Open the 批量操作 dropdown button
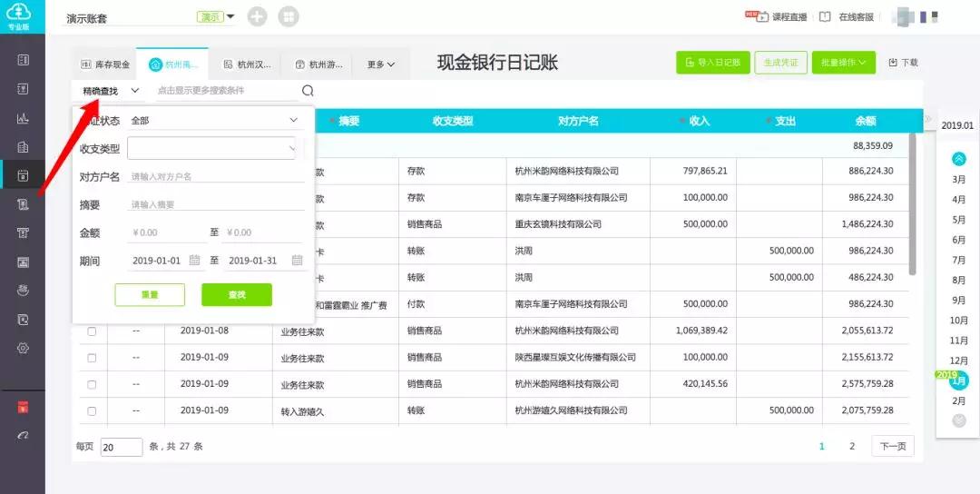The image size is (980, 494). (x=843, y=63)
